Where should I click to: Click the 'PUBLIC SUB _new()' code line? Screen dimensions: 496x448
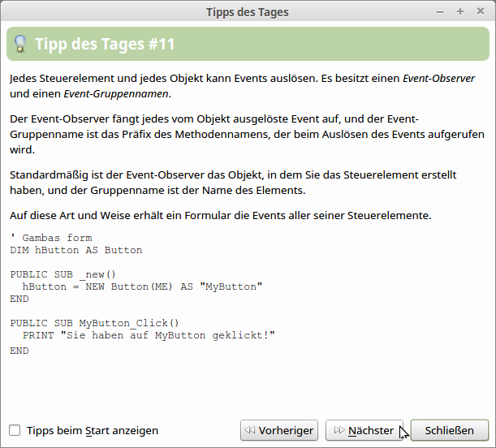point(63,274)
